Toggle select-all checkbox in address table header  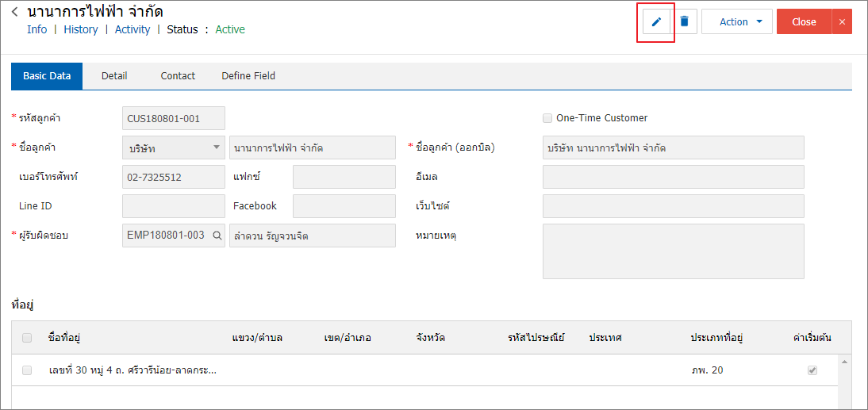tap(27, 338)
